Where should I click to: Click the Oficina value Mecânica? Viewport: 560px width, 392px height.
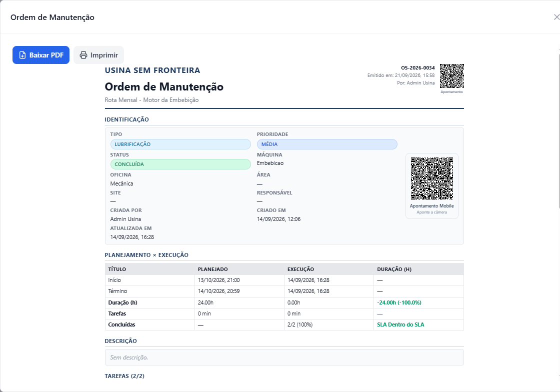pyautogui.click(x=121, y=183)
